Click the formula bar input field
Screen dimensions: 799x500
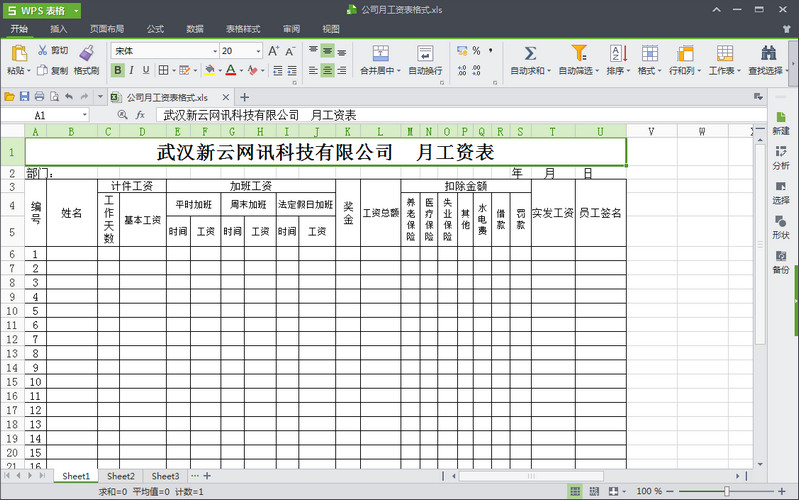[450, 115]
